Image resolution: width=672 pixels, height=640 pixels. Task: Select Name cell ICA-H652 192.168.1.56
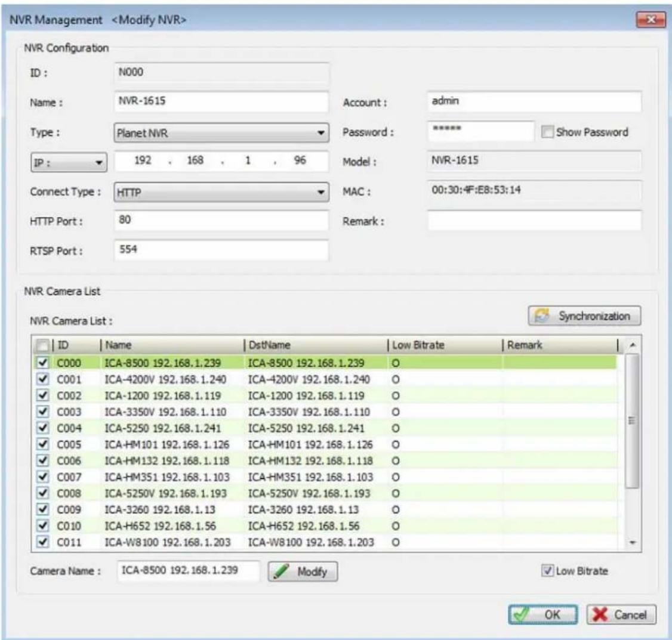click(x=160, y=526)
